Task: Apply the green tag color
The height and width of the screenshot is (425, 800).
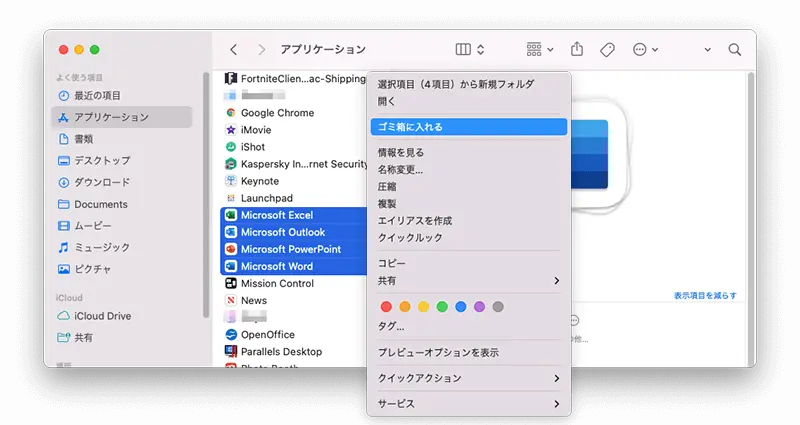Action: (442, 307)
